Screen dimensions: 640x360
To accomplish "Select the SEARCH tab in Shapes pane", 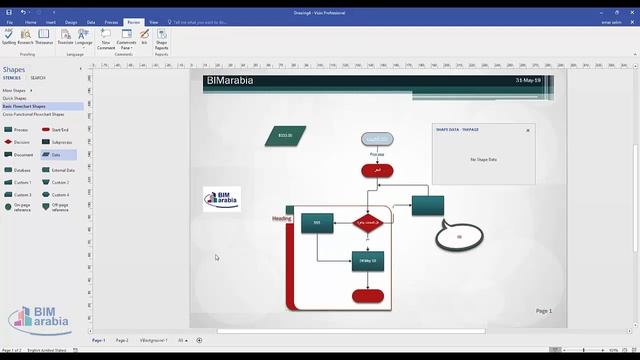I will coord(38,78).
